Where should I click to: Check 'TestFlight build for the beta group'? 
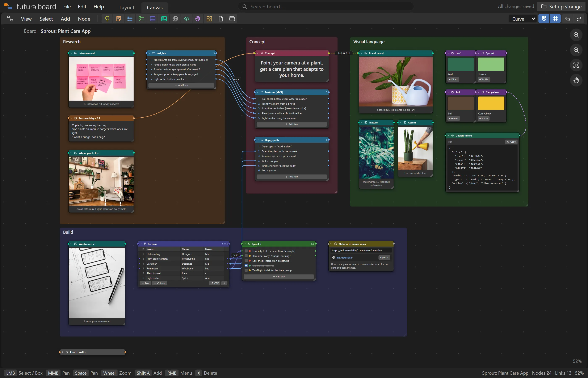point(246,270)
